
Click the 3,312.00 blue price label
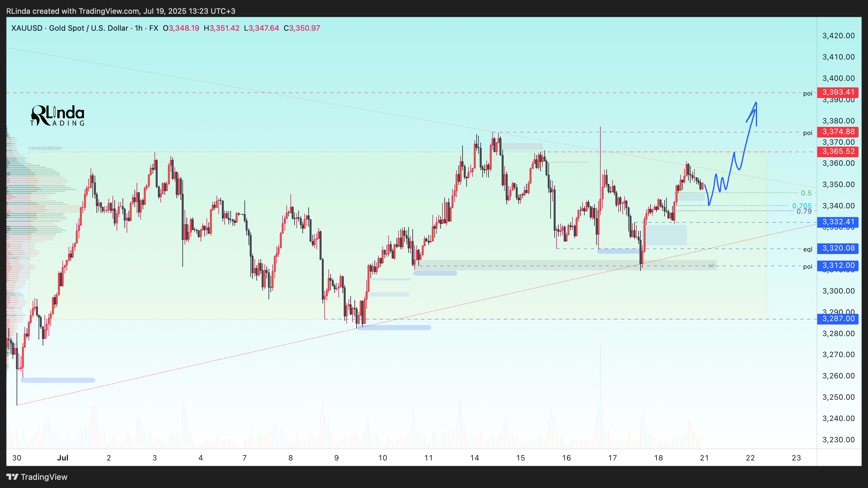pyautogui.click(x=838, y=265)
